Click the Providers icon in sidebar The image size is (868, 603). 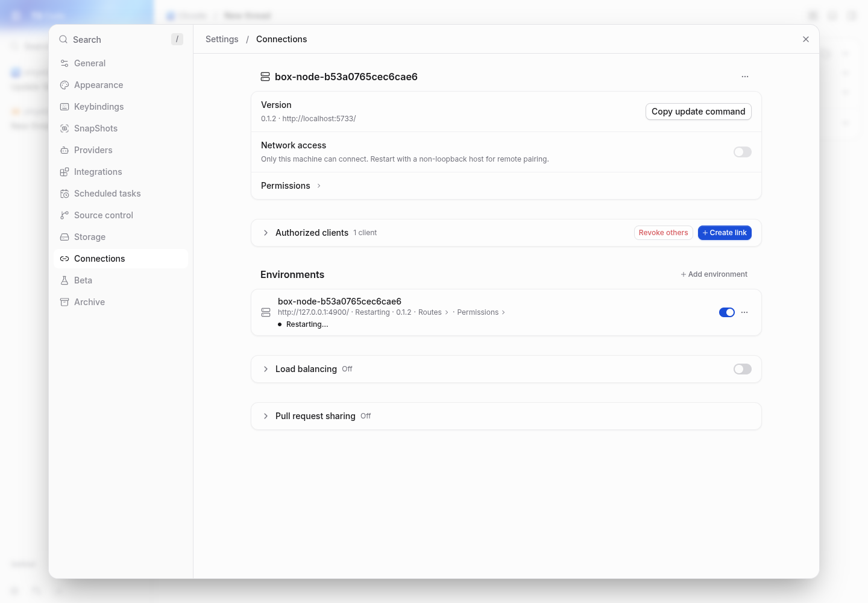[64, 150]
